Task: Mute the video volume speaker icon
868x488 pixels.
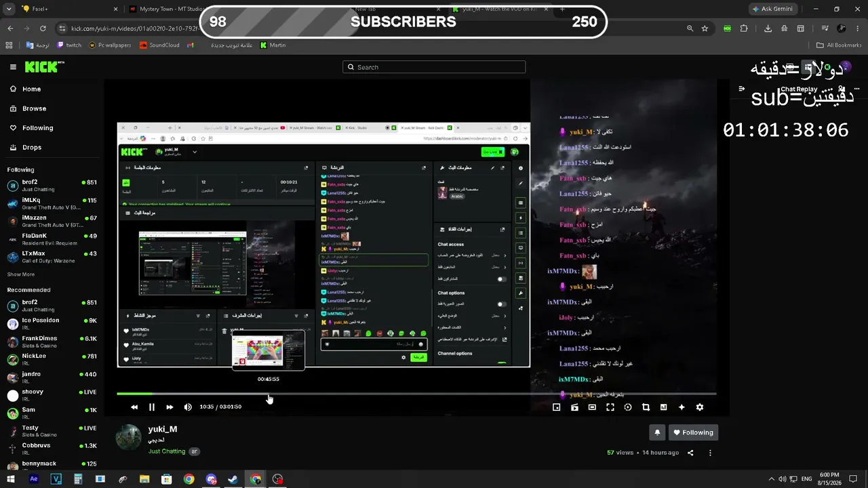Action: click(188, 407)
